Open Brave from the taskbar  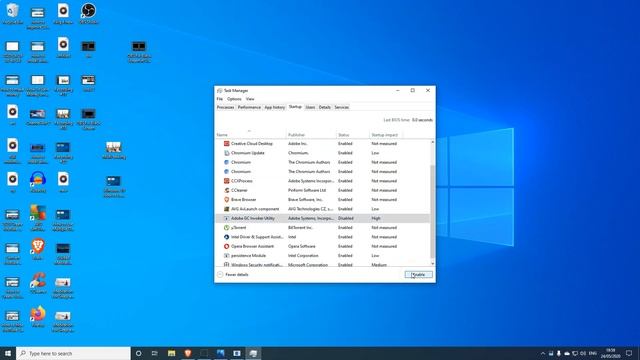(x=188, y=353)
